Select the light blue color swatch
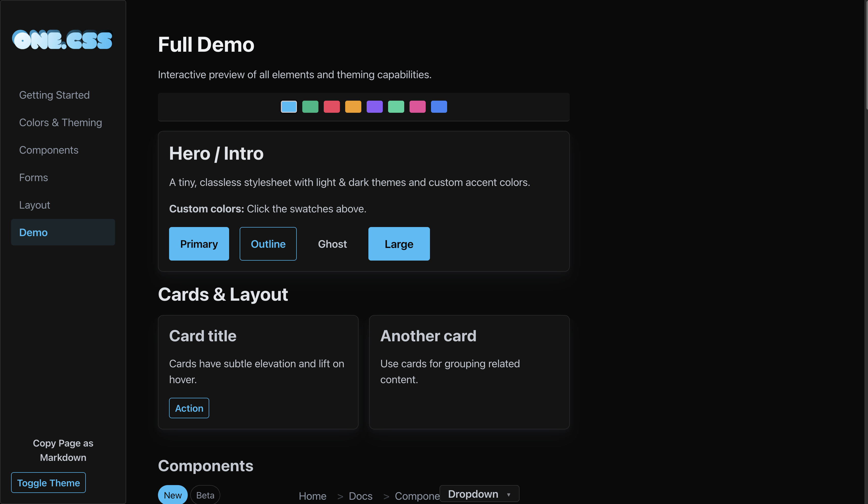 [289, 107]
